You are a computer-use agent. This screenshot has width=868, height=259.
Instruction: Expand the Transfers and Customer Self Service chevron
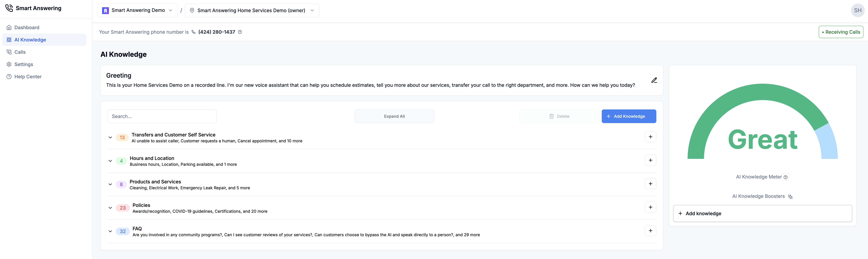click(110, 137)
